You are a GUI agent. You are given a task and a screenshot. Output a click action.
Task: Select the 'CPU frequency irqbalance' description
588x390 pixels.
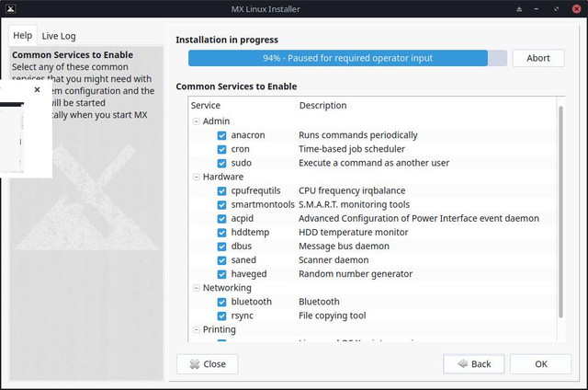pyautogui.click(x=352, y=190)
